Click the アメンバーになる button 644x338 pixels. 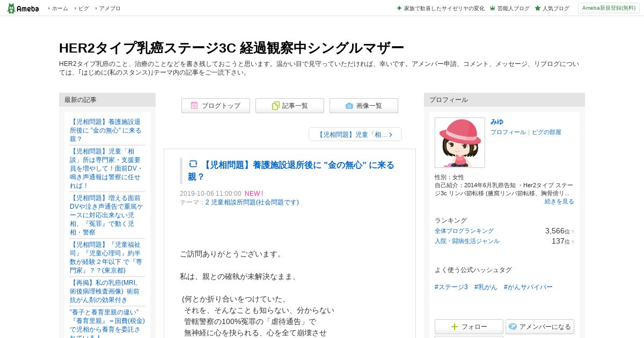click(540, 327)
